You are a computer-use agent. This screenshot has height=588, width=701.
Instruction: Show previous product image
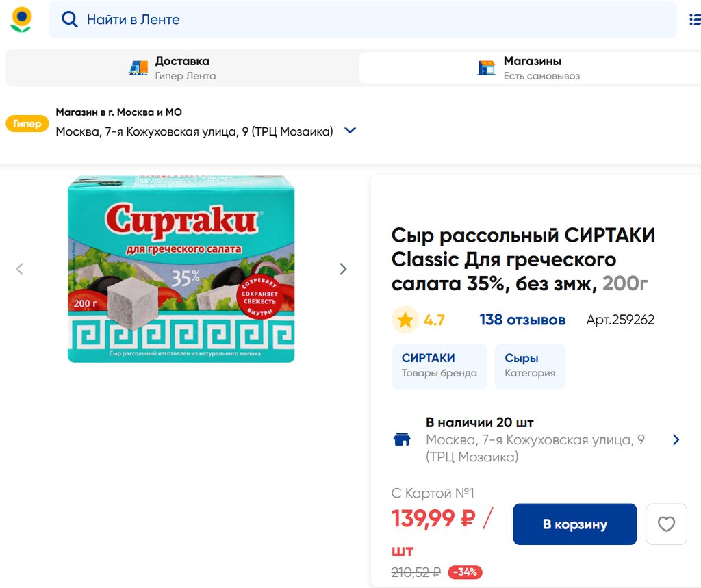[x=20, y=269]
